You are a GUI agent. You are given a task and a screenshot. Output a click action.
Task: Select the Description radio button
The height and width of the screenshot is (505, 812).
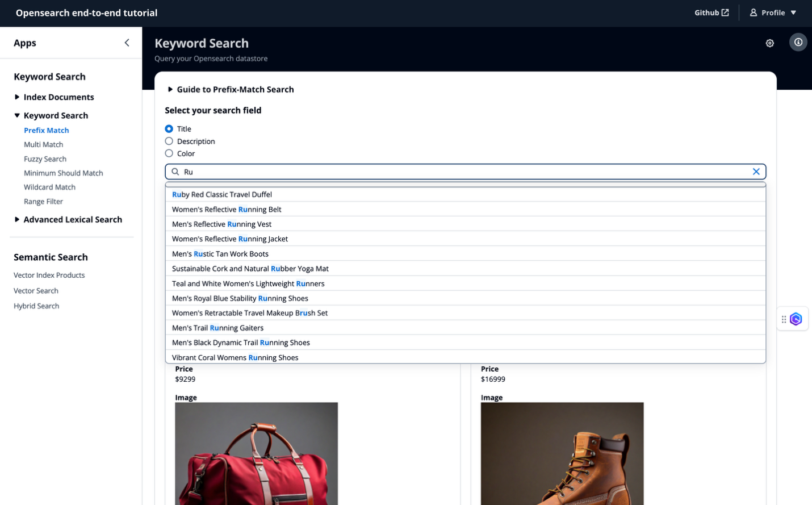click(x=169, y=141)
